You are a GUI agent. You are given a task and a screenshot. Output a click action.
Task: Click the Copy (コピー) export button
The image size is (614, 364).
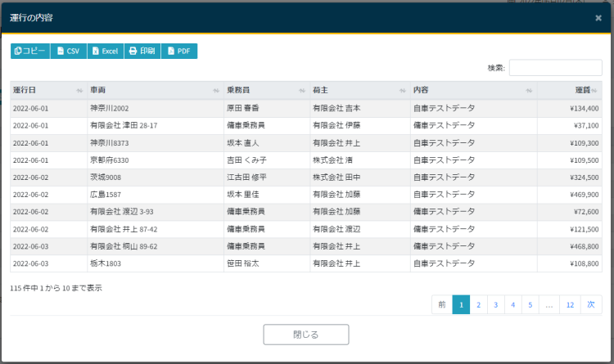30,51
